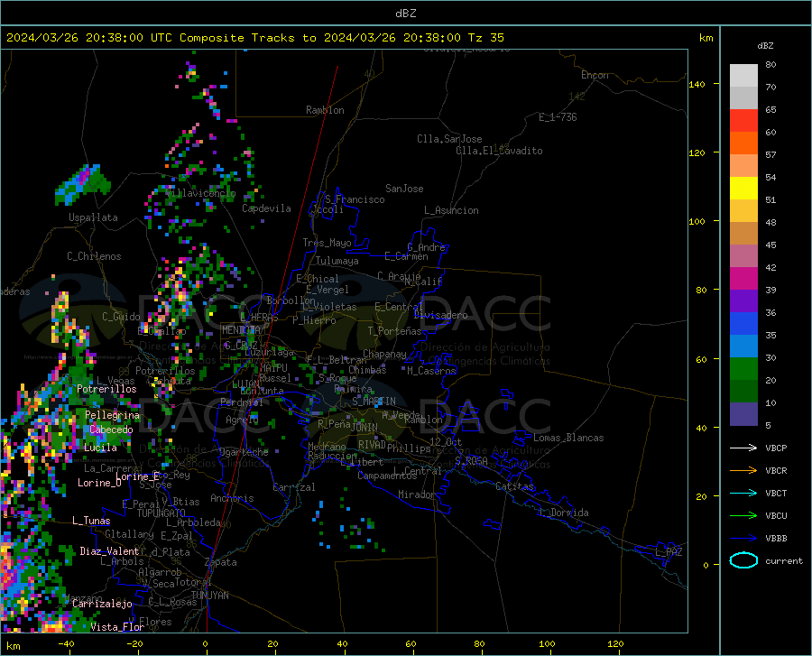Click the Chapanay map label
812x656 pixels.
pos(384,354)
